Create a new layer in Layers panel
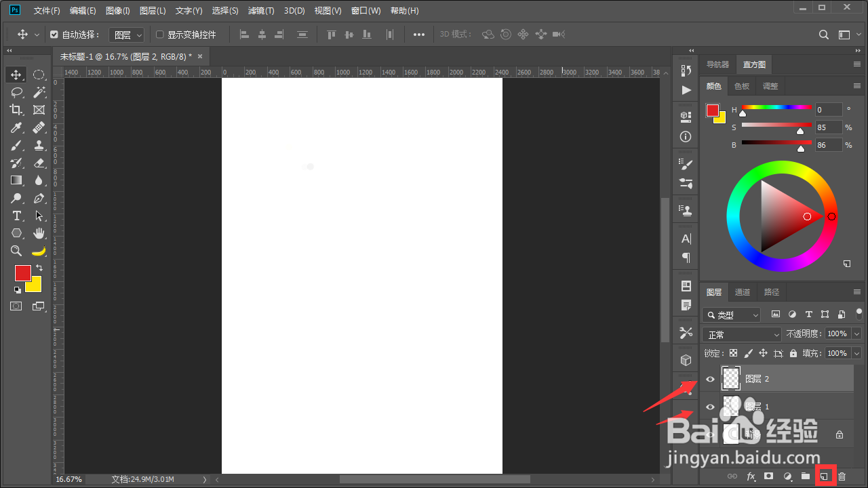868x488 pixels. click(x=825, y=476)
